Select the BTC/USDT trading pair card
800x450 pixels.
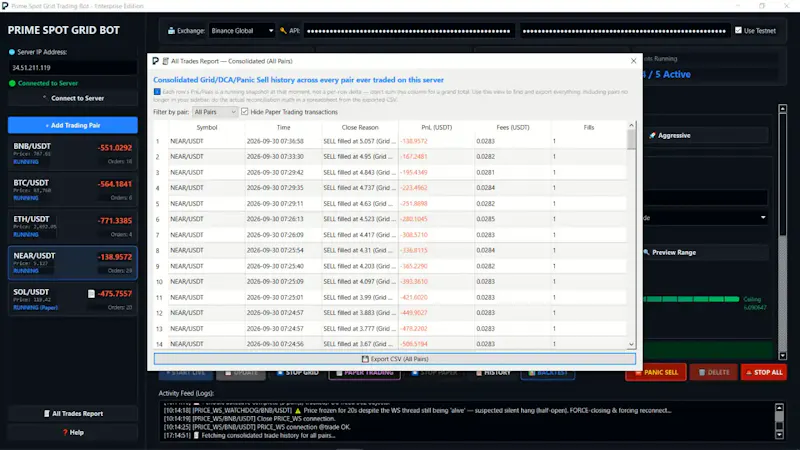click(72, 189)
